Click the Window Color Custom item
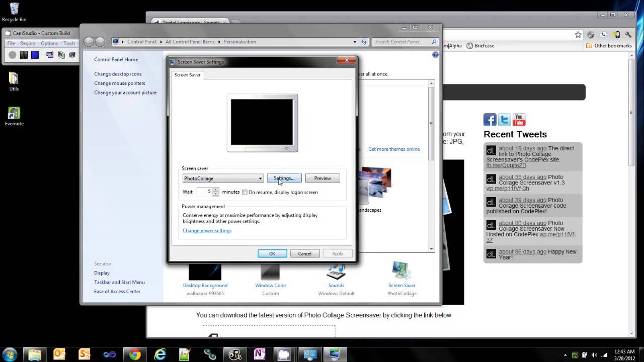Viewport: 644px width, 362px height. point(271,280)
